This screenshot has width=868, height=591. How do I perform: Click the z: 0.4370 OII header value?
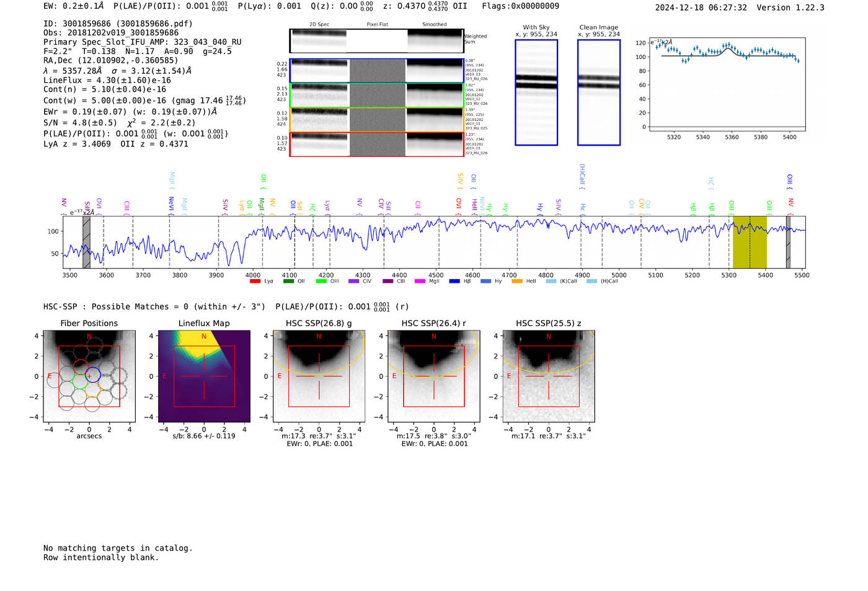coord(425,6)
